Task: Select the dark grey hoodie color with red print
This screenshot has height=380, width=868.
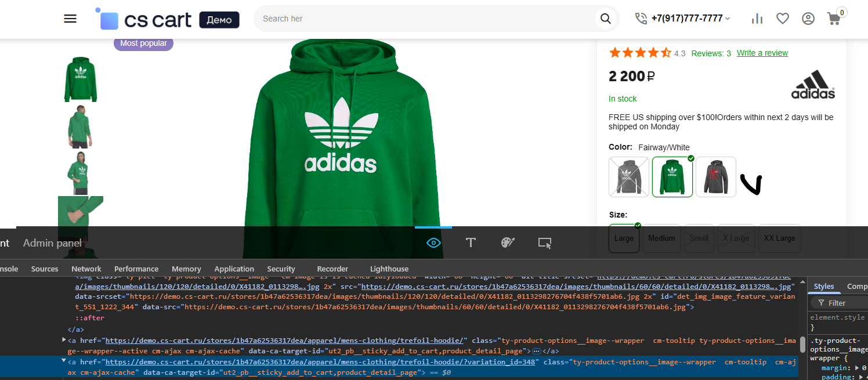Action: pos(716,177)
